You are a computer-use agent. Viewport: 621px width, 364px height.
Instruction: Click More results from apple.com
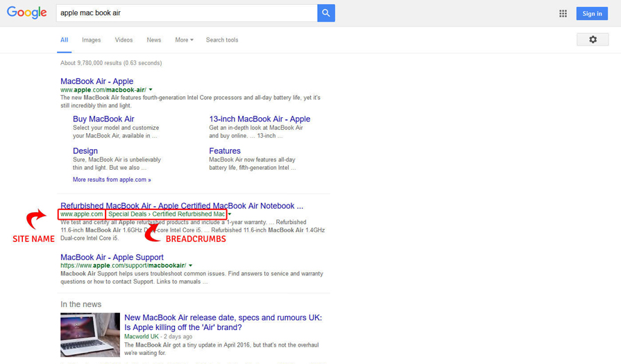click(x=112, y=180)
